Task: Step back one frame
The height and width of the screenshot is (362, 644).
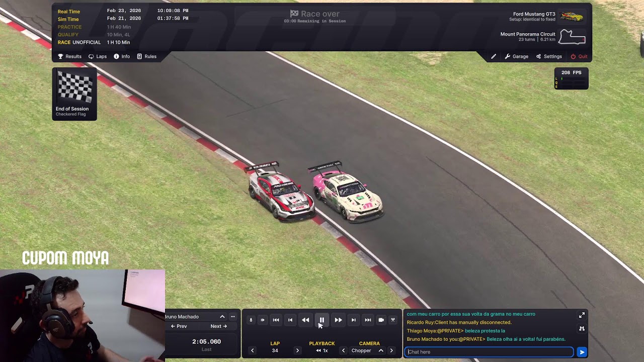Action: 290,320
